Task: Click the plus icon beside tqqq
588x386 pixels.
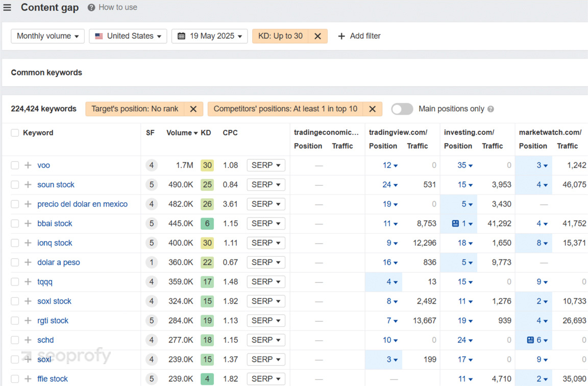Action: 28,282
